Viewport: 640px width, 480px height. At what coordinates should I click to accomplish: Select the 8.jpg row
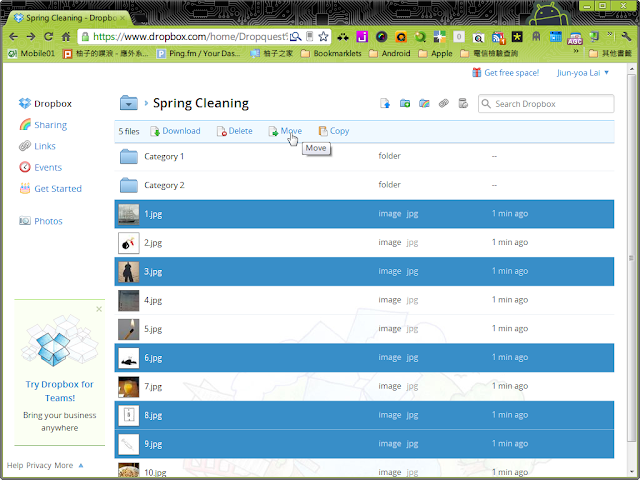[x=364, y=415]
